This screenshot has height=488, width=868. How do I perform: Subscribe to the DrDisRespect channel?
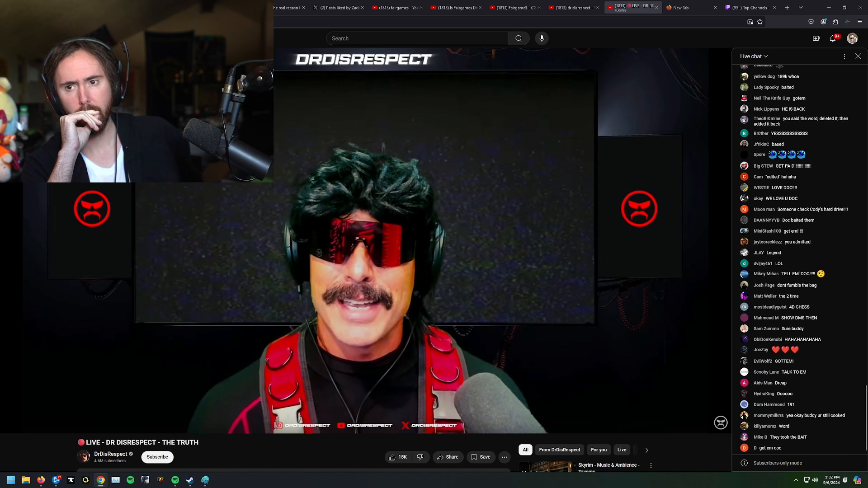[157, 457]
